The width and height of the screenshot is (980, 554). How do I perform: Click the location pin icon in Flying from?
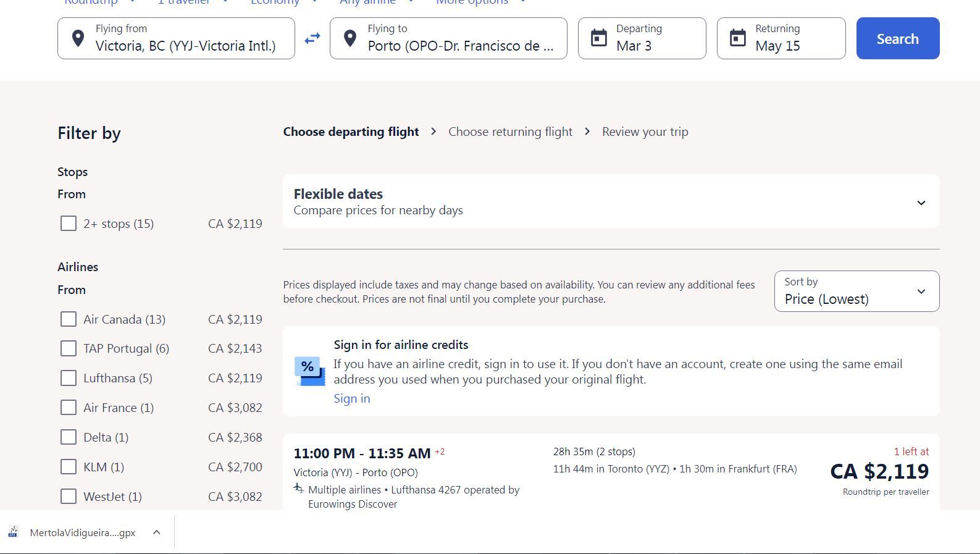(78, 38)
